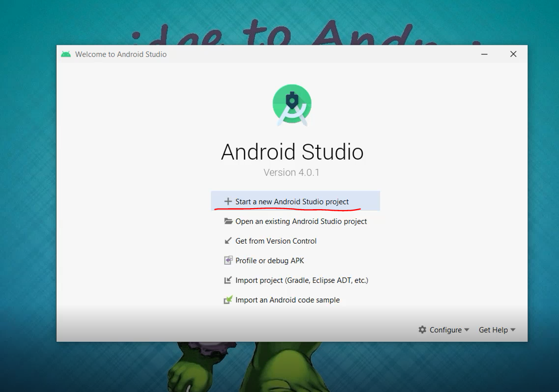Click the Configure gear icon
This screenshot has height=392, width=559.
point(422,330)
